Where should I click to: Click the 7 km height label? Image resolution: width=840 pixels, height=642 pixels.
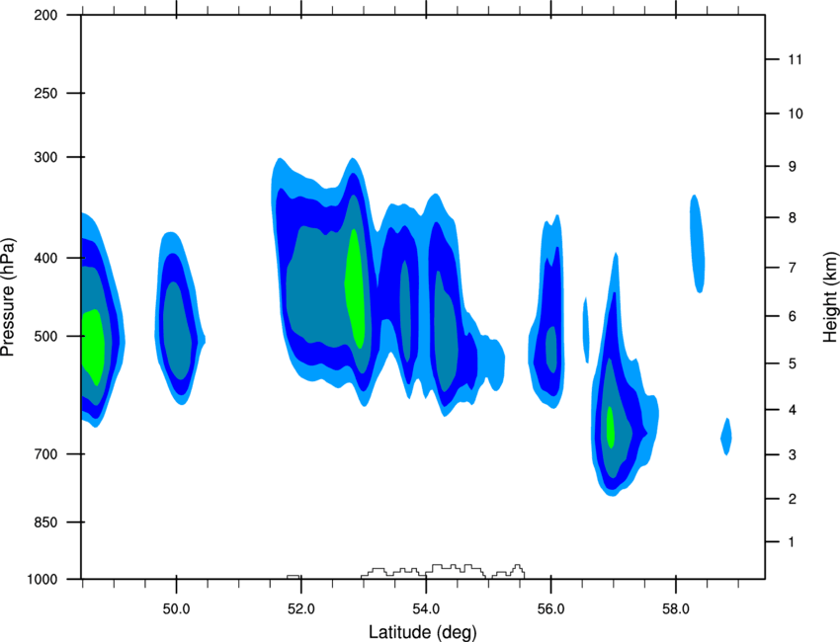793,268
